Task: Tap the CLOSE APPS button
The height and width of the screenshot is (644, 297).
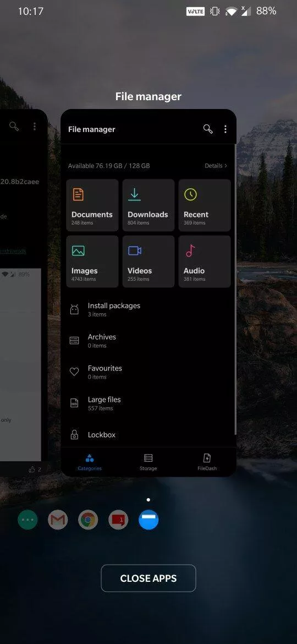Action: 148,578
